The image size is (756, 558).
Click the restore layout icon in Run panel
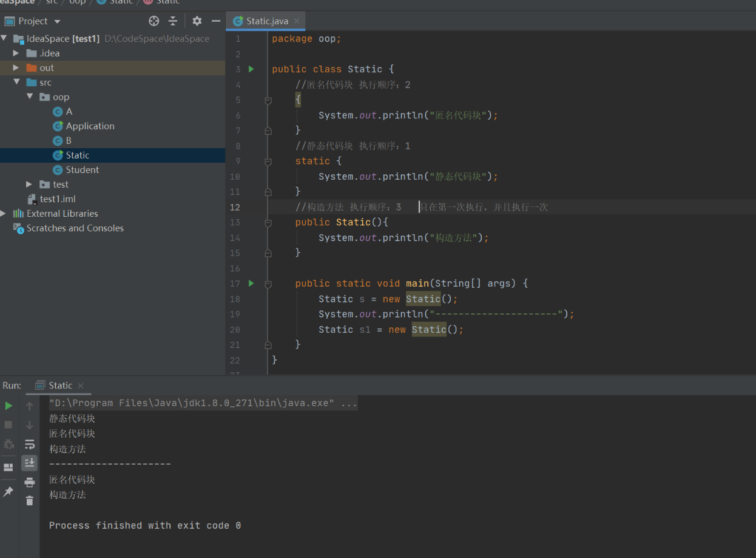pyautogui.click(x=8, y=467)
